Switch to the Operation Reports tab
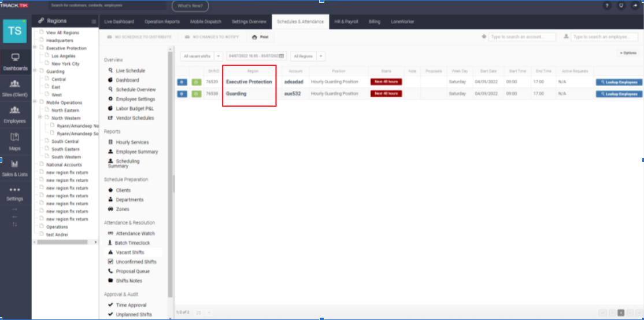The width and height of the screenshot is (644, 320). (x=162, y=22)
